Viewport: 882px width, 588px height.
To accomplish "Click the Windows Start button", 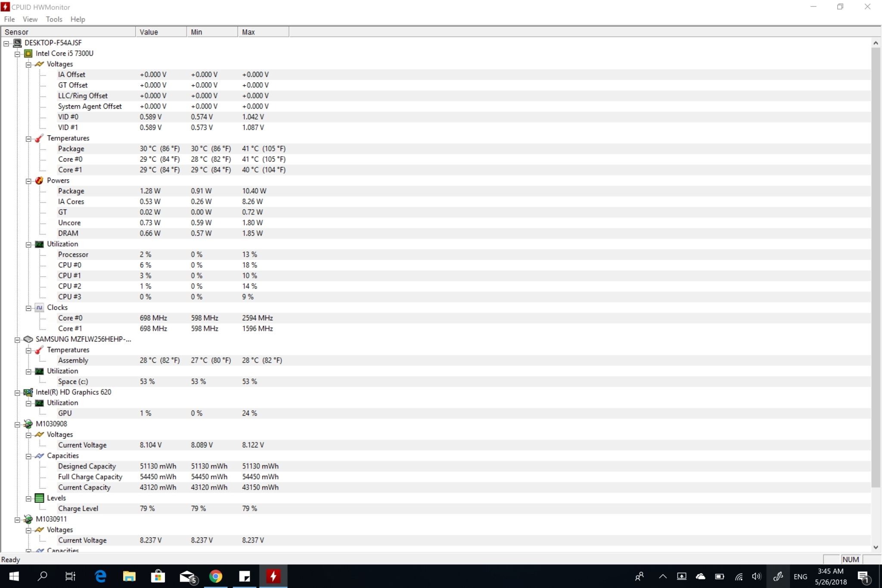I will pos(14,576).
